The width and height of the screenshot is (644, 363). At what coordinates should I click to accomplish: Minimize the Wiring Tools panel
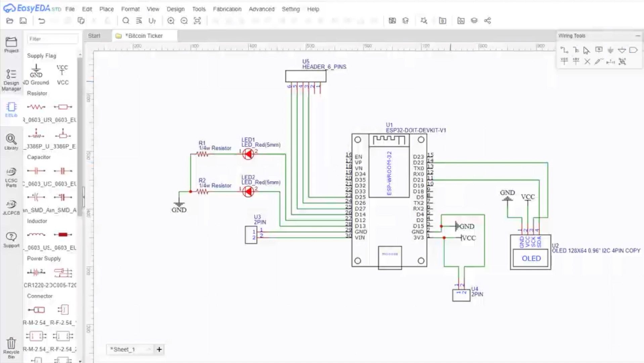[637, 36]
